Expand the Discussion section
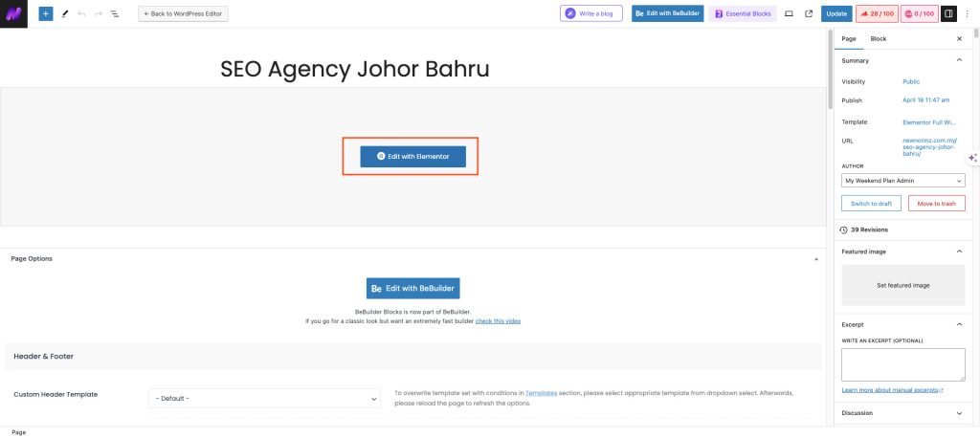Screen dimensions: 980x438 (960, 413)
